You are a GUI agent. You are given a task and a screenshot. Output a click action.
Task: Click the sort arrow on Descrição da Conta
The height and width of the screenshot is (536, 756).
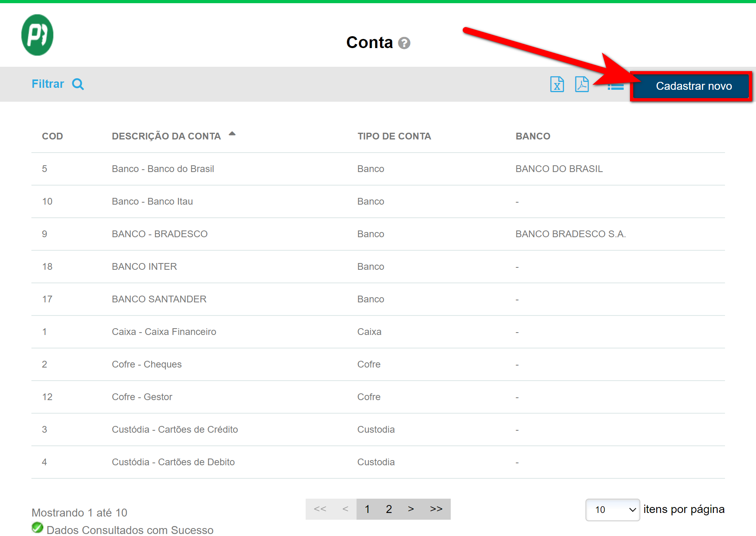click(x=232, y=134)
